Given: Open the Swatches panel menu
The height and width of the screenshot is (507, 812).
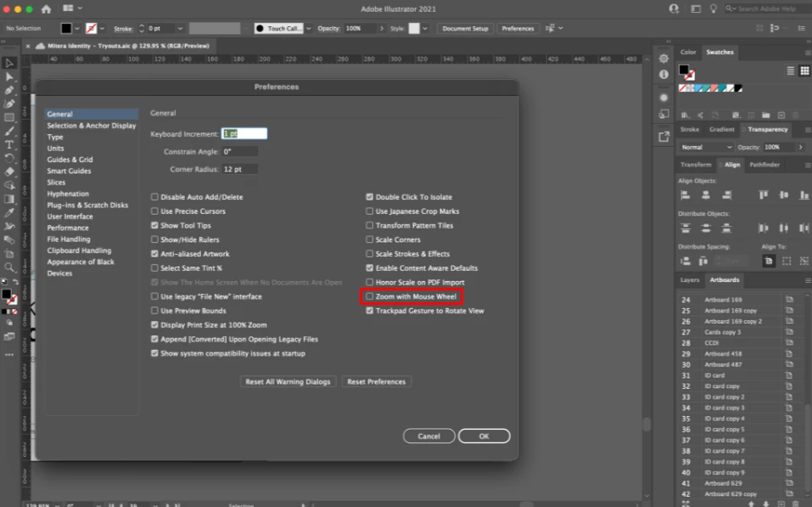Looking at the screenshot, I should tap(808, 53).
